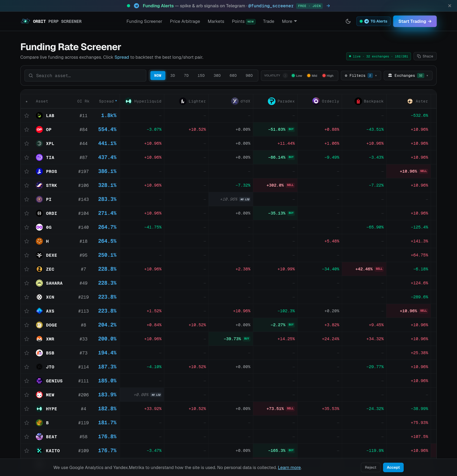Toggle Mid volatility filter
This screenshot has width=457, height=476.
(x=312, y=76)
